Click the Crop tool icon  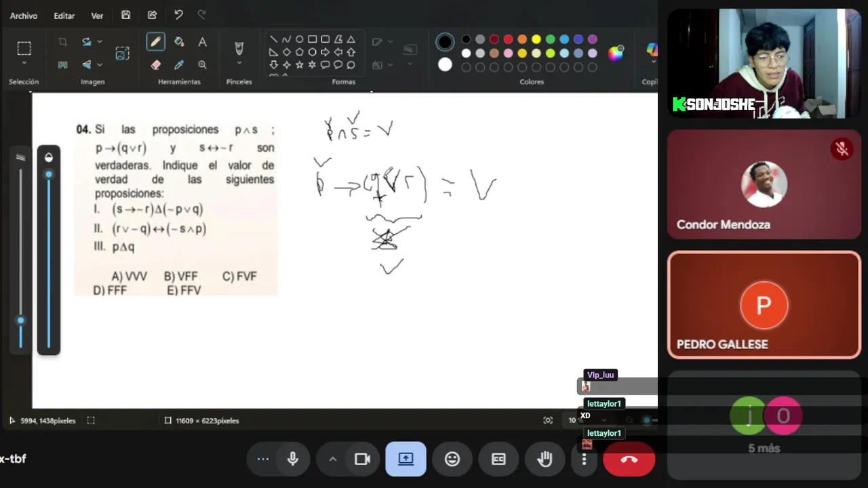click(62, 42)
